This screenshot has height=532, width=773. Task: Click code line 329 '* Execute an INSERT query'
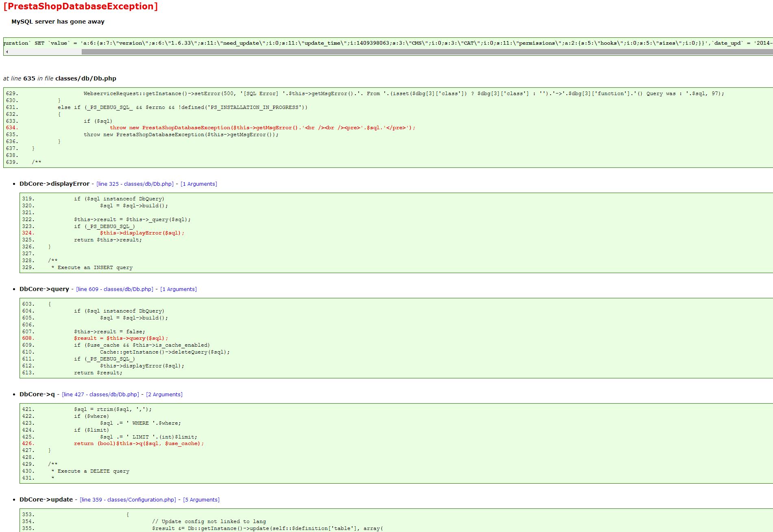tap(92, 267)
